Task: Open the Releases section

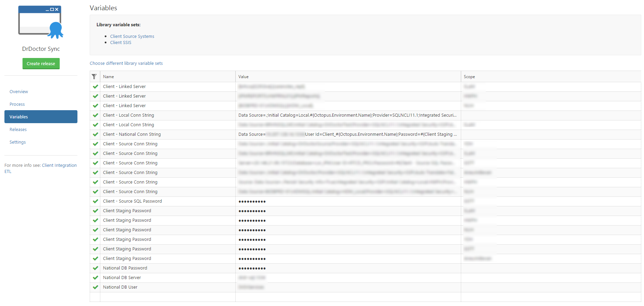Action: 18,130
